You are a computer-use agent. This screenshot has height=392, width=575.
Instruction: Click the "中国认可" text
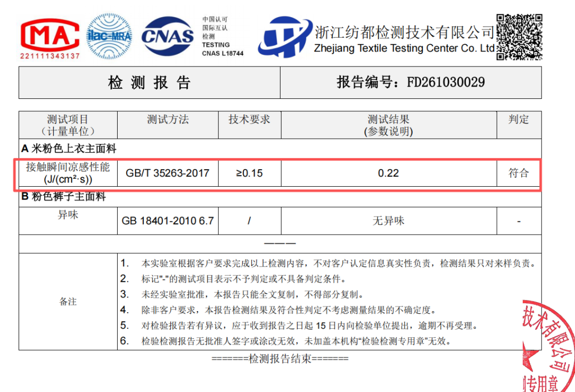coord(215,20)
